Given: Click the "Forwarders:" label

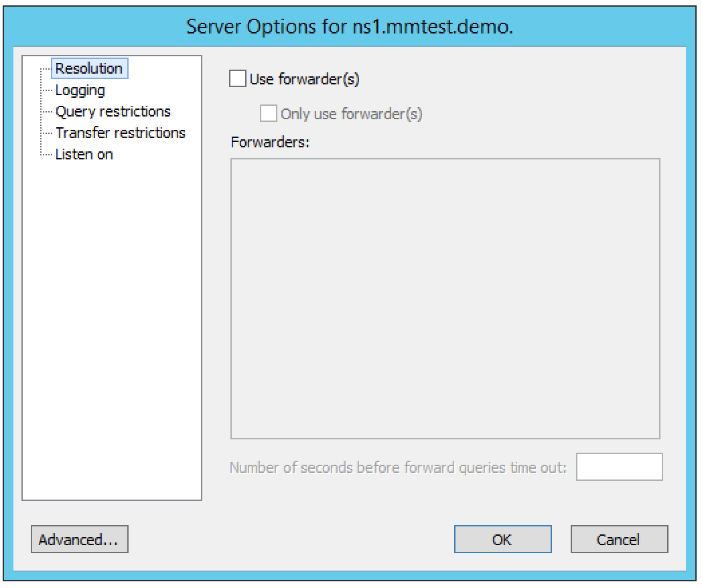Looking at the screenshot, I should (268, 142).
